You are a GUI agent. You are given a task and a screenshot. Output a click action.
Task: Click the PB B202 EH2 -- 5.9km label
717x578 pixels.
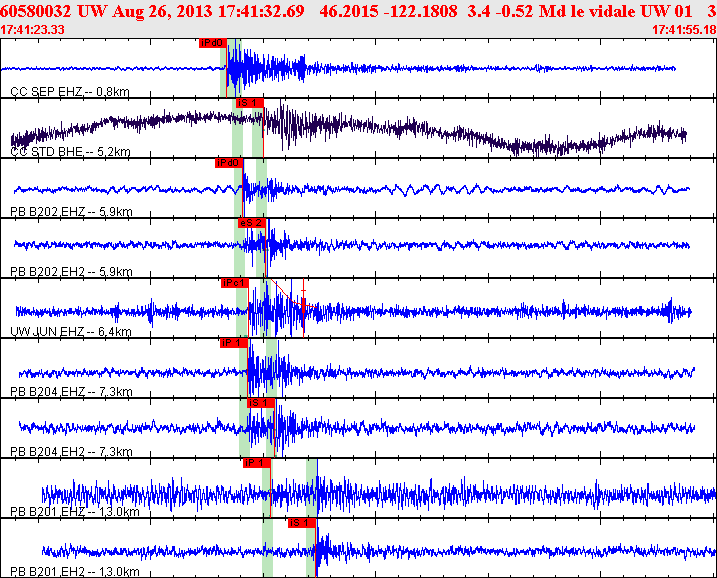pyautogui.click(x=71, y=272)
